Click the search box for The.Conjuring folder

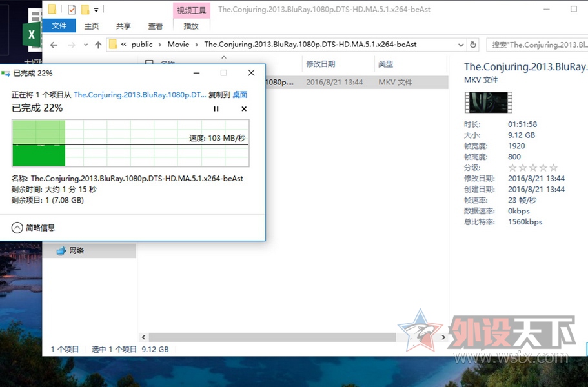click(537, 45)
